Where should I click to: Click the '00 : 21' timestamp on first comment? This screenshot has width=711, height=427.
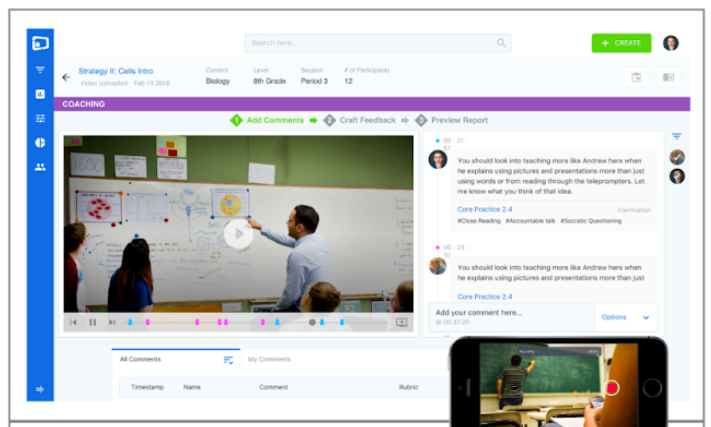[x=455, y=141]
